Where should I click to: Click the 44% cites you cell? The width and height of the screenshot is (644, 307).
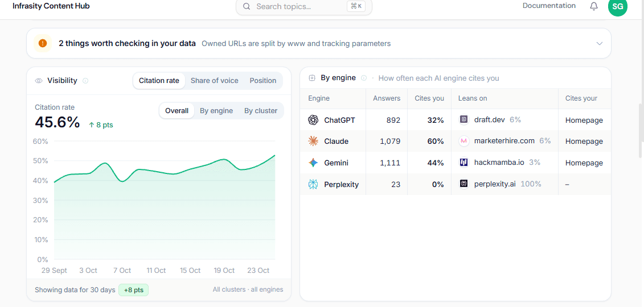pos(436,163)
